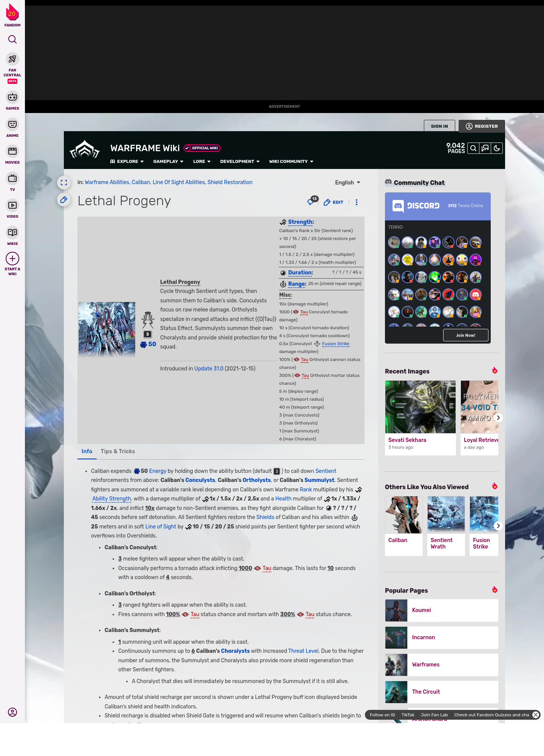Click the Sign In button

pos(439,126)
